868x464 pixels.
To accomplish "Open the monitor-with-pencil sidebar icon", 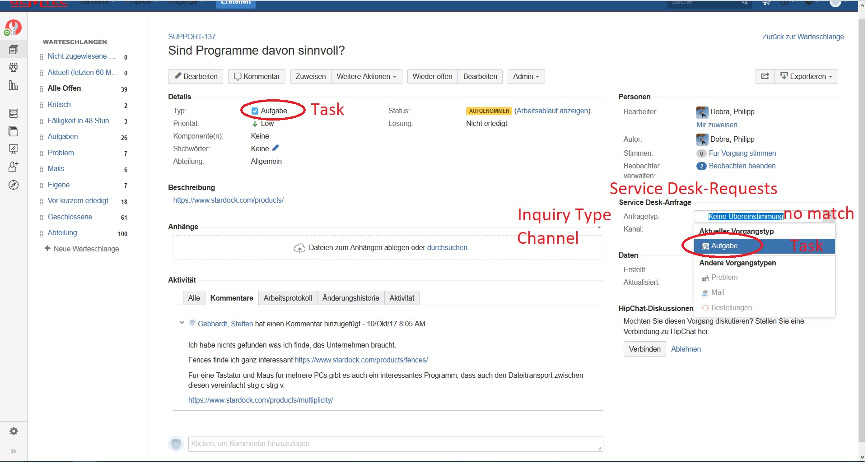I will click(x=14, y=149).
